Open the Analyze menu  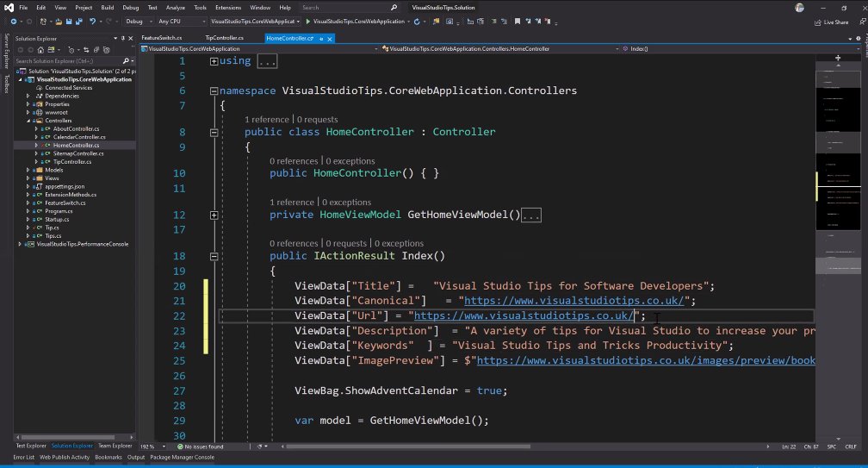pos(176,8)
